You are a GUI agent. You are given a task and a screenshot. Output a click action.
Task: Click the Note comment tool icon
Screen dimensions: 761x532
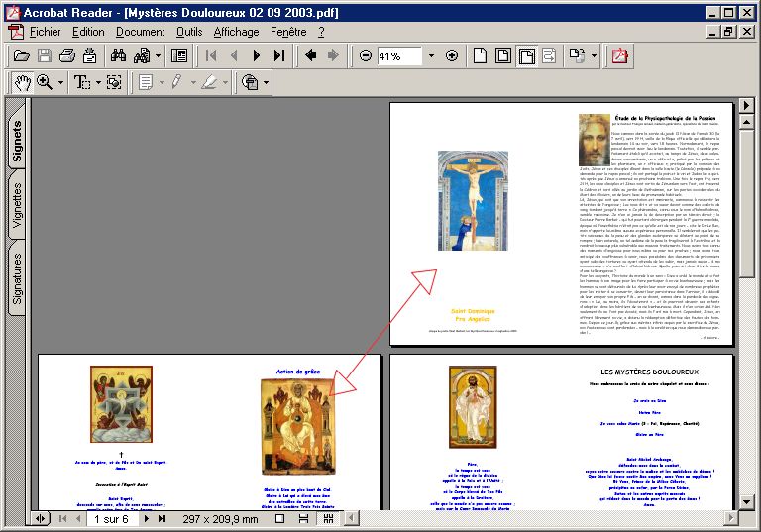pyautogui.click(x=146, y=82)
